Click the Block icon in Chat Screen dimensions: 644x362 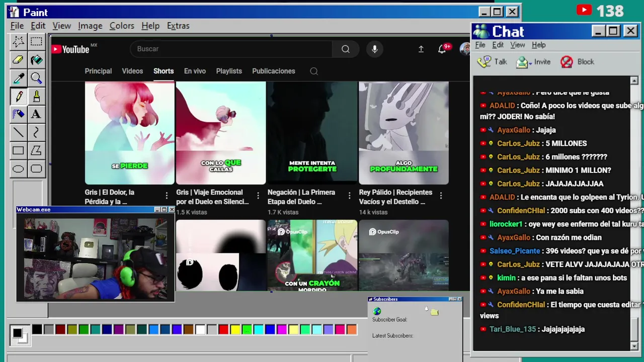point(567,62)
